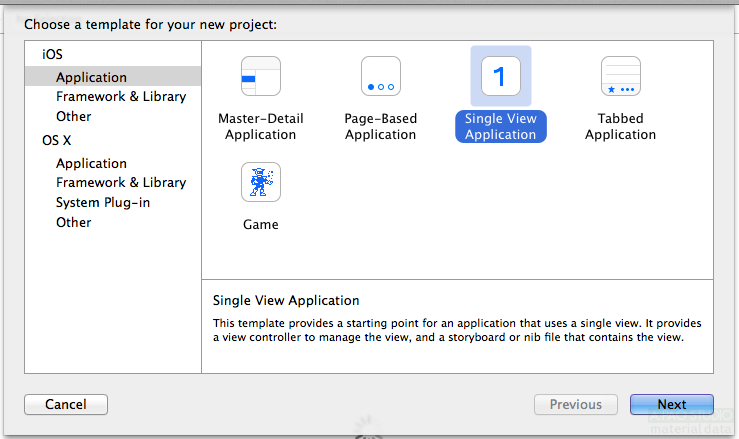Click the Next button
Image resolution: width=739 pixels, height=439 pixels.
(672, 405)
